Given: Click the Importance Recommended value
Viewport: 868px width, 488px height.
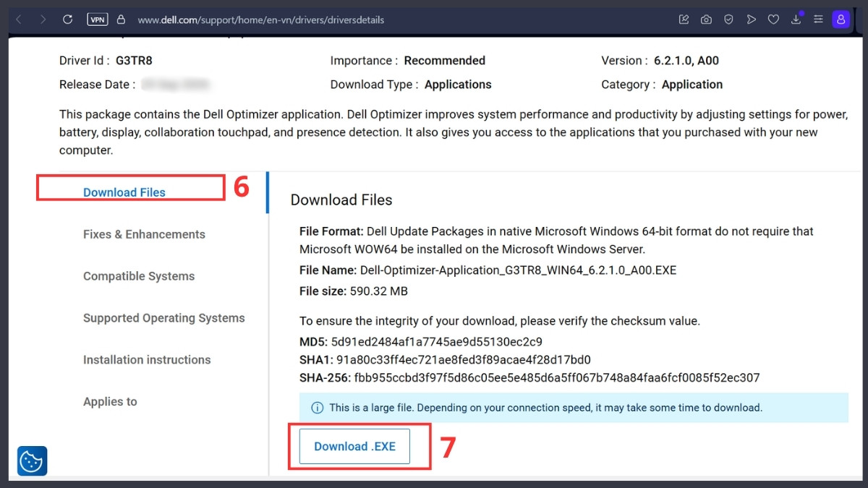Looking at the screenshot, I should click(445, 61).
